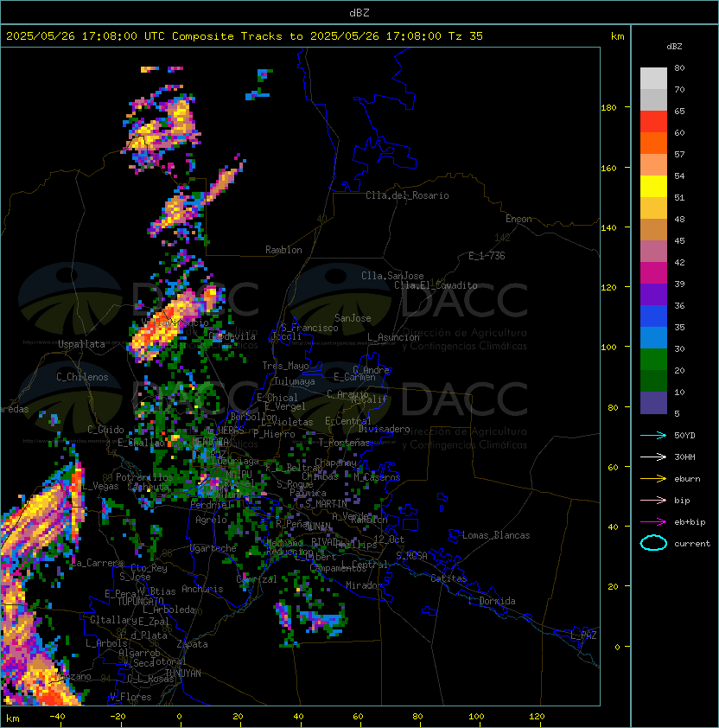Screen dimensions: 719x728
Task: Click the 'Clla.SanJose' map label
Action: 392,276
